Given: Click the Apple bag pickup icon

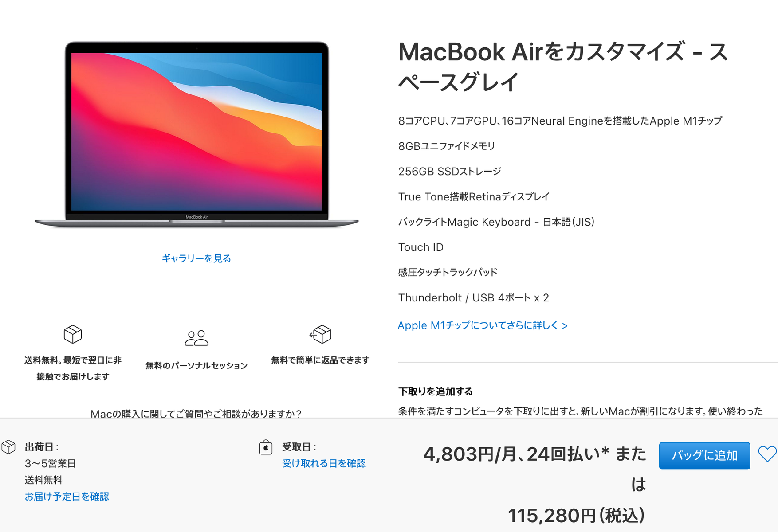Looking at the screenshot, I should 266,447.
